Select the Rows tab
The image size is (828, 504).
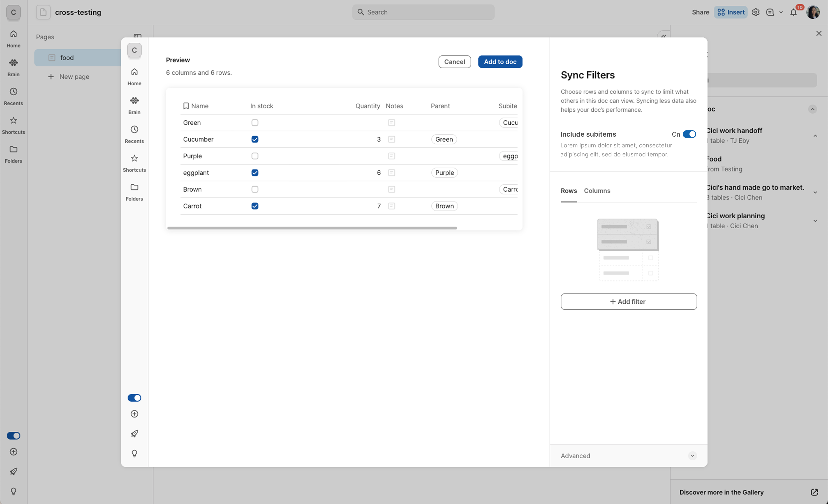click(569, 191)
